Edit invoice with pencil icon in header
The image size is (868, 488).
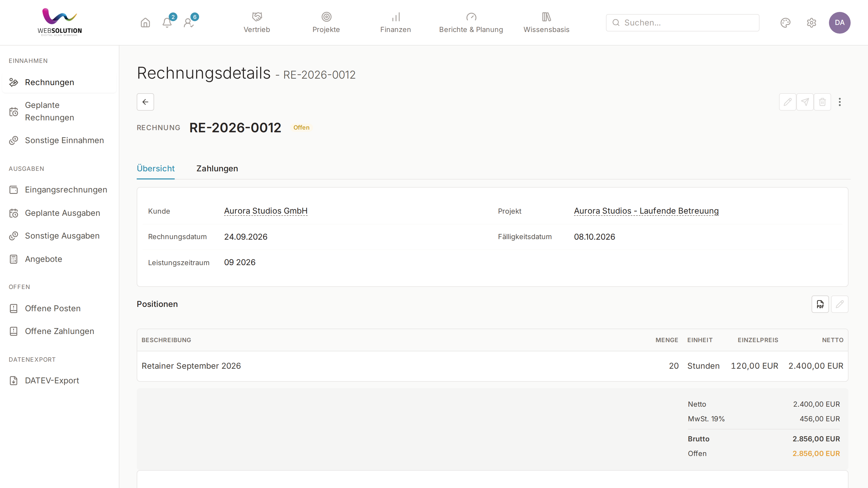click(787, 102)
